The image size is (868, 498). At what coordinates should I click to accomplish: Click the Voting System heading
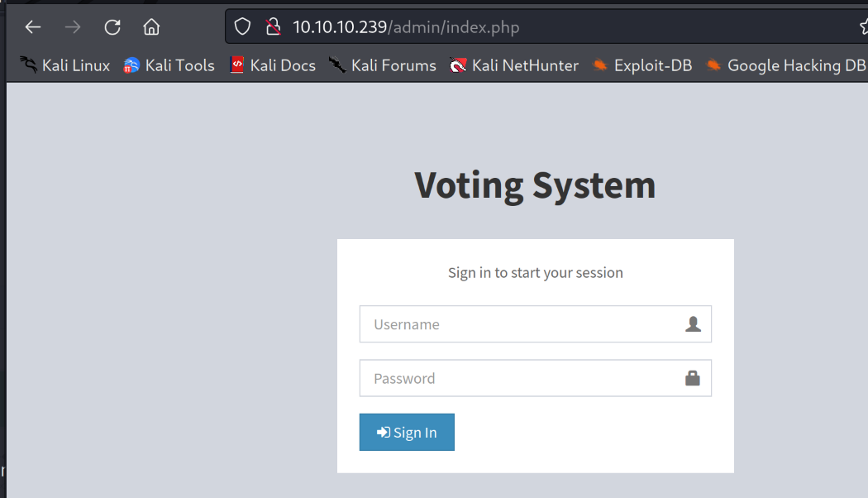(535, 184)
